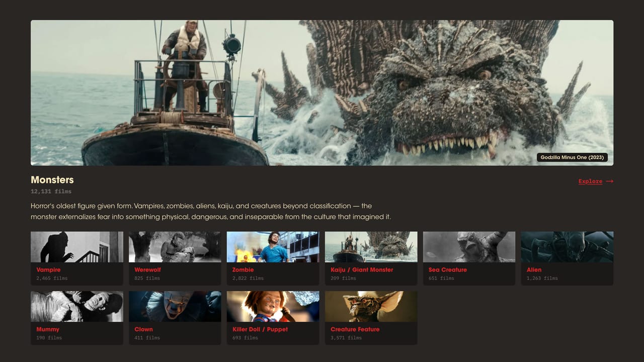The image size is (644, 362).
Task: Click the 693 films text
Action: pyautogui.click(x=245, y=338)
